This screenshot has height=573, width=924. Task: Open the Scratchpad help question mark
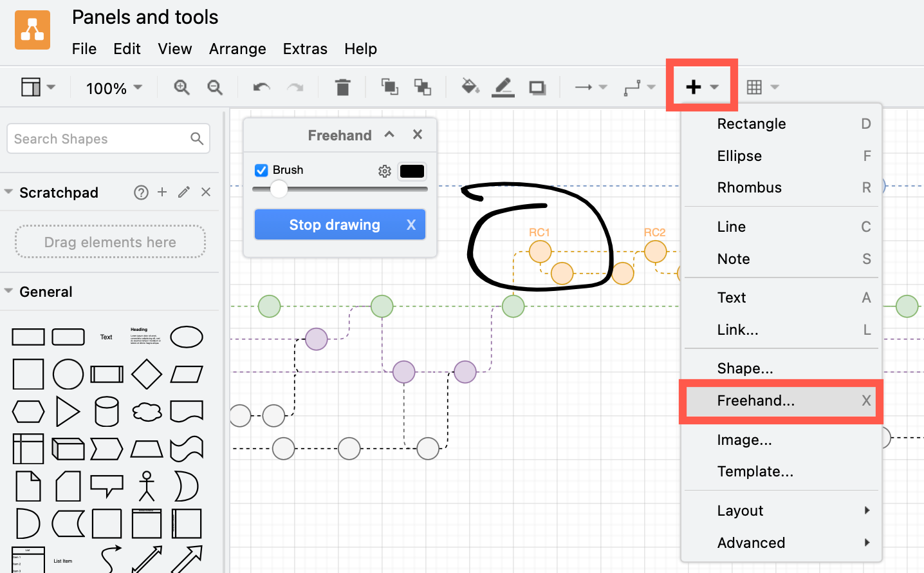pos(141,192)
